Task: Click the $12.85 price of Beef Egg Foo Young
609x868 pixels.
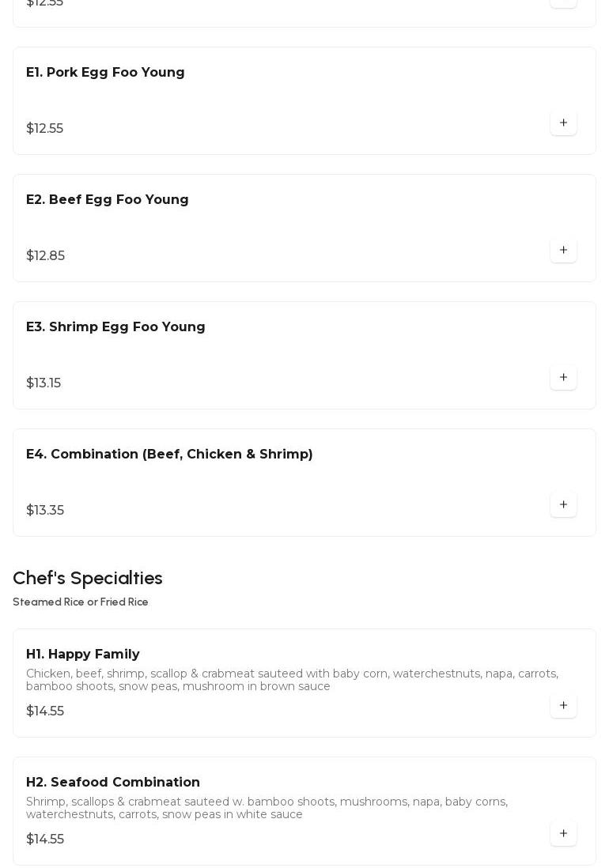Action: (x=46, y=256)
